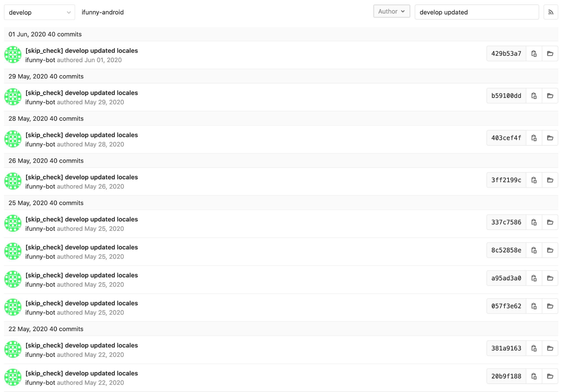The image size is (564, 392).
Task: Open ifunny-bot author link on May 28 commit
Action: [x=40, y=144]
